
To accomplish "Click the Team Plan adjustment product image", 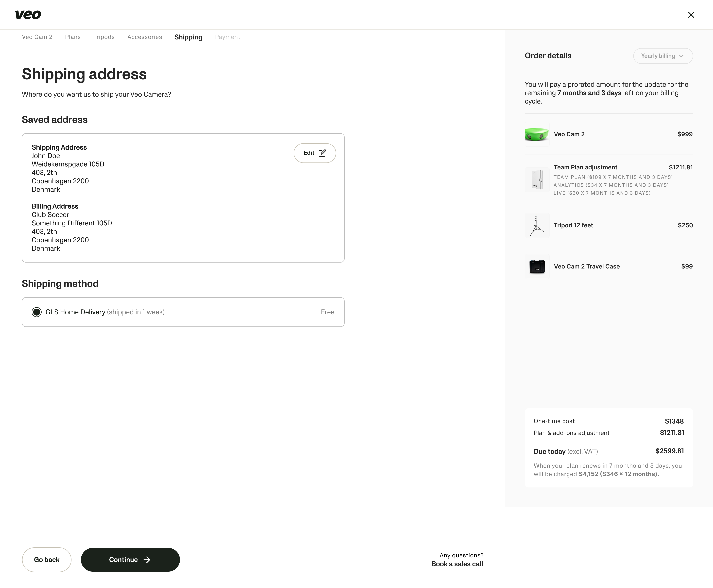I will point(537,180).
